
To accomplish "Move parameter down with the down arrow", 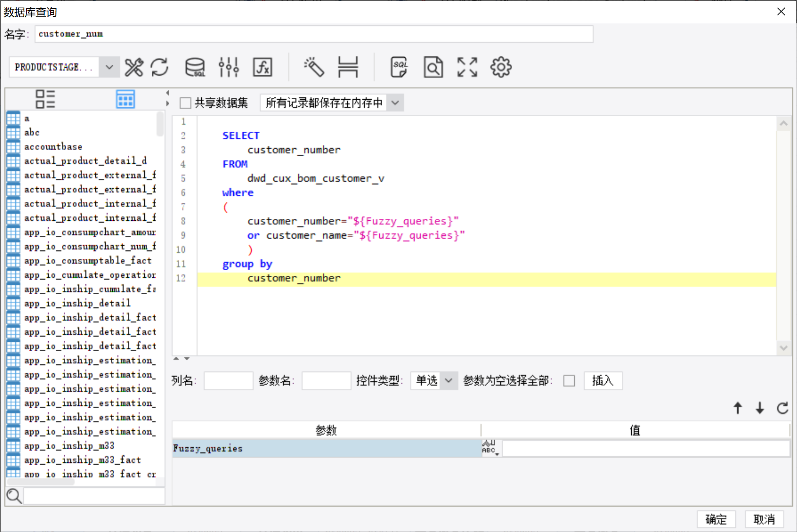I will (x=760, y=408).
